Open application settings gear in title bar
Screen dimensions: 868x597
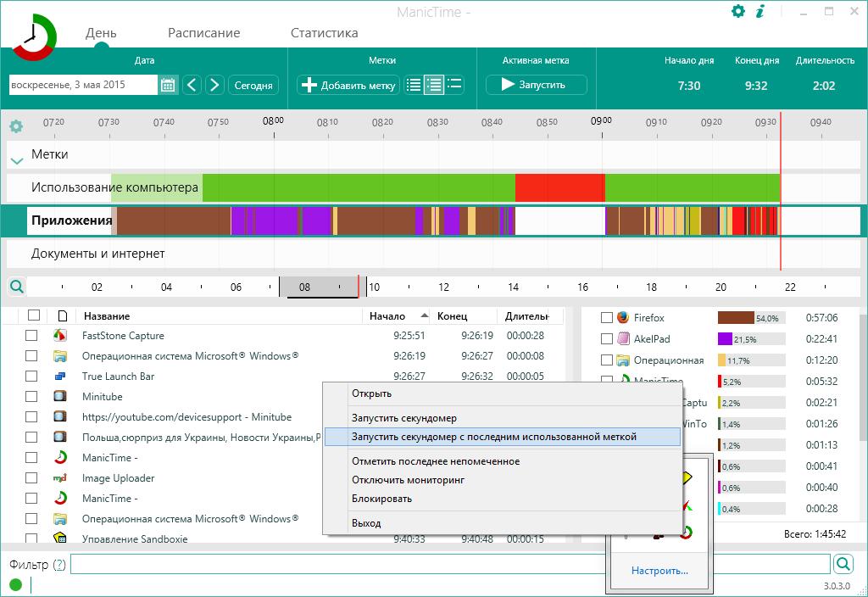click(x=738, y=12)
